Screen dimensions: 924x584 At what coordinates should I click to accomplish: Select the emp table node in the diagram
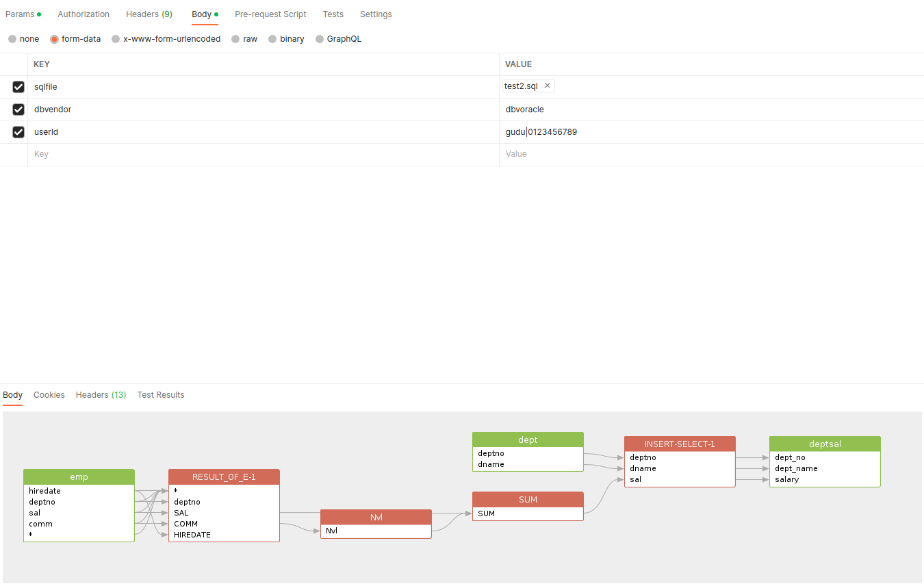click(79, 477)
